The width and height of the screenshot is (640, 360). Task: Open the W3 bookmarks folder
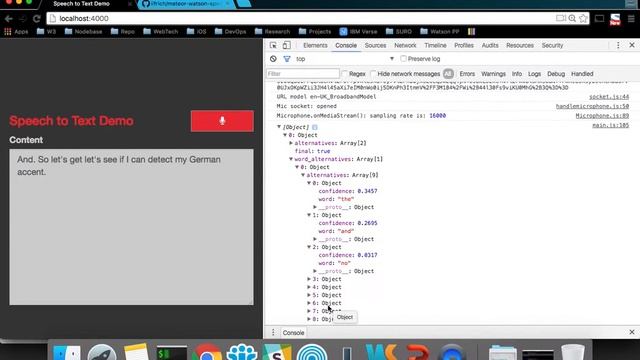(46, 31)
